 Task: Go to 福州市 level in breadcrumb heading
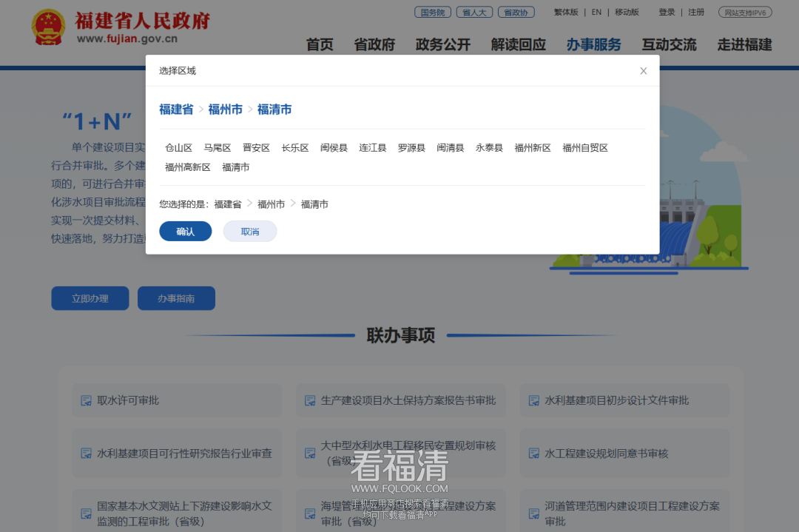(x=226, y=110)
